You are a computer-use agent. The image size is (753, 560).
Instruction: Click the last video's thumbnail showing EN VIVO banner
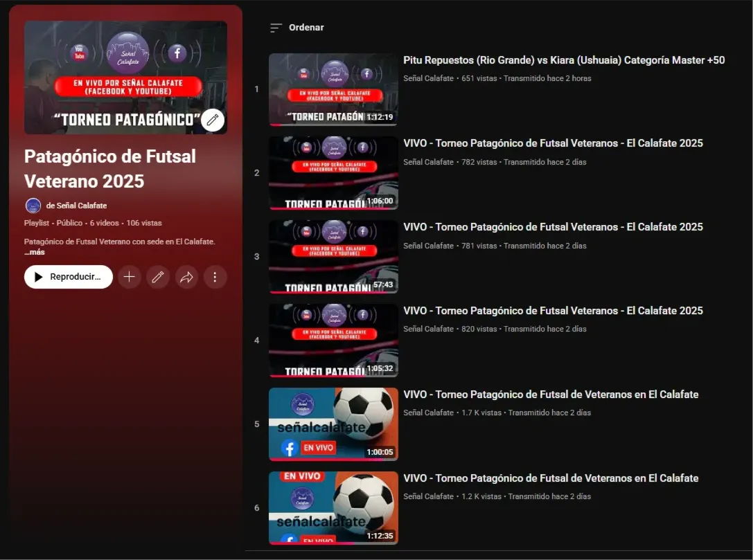(x=333, y=507)
